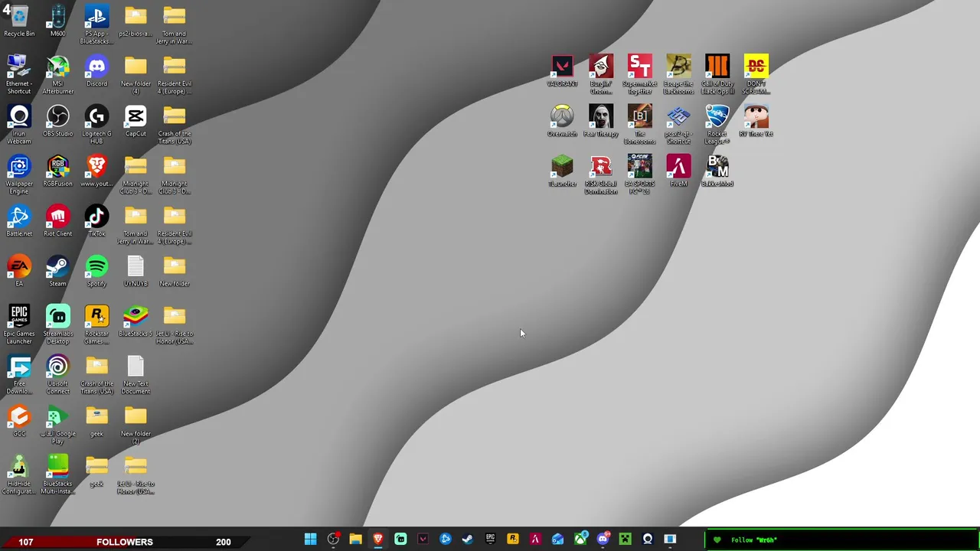Open Burglin' Gnomes game icon
The height and width of the screenshot is (551, 980).
(x=601, y=75)
